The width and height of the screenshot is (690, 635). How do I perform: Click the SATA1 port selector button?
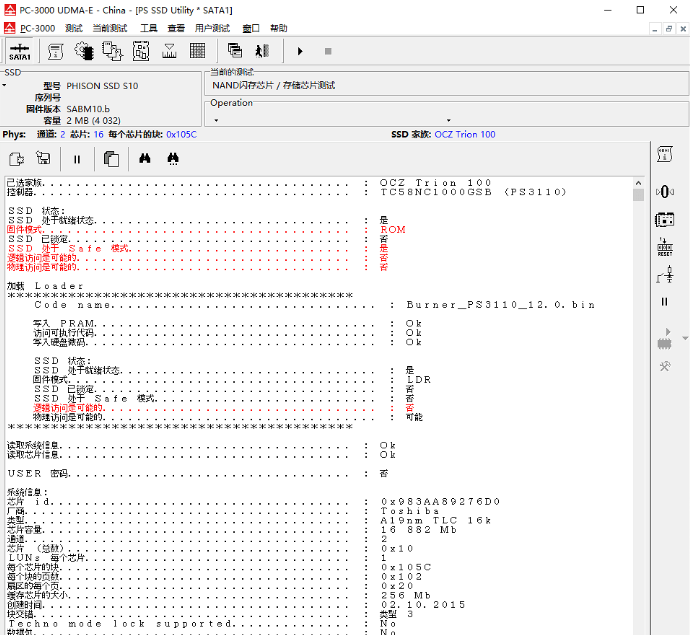tap(19, 51)
